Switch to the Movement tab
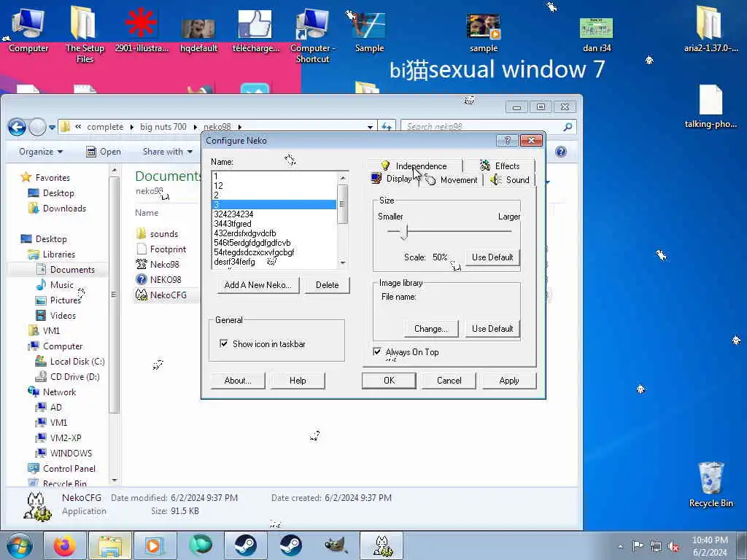This screenshot has height=560, width=747. click(x=452, y=180)
